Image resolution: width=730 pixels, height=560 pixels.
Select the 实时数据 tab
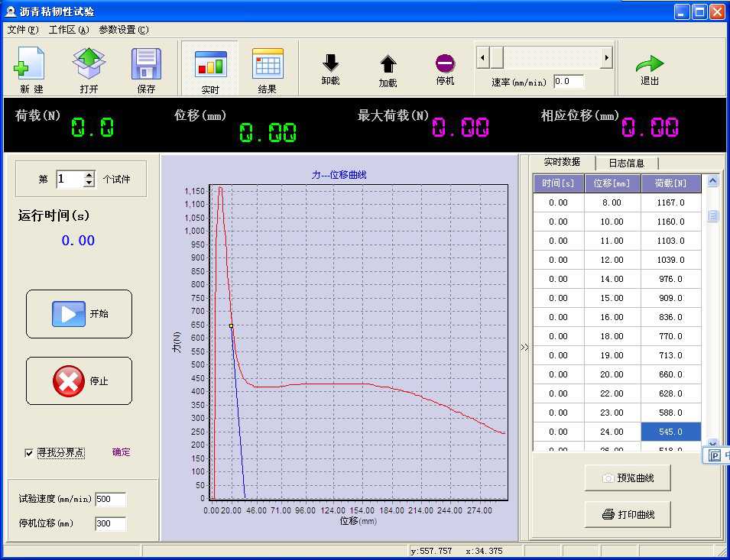pyautogui.click(x=562, y=162)
